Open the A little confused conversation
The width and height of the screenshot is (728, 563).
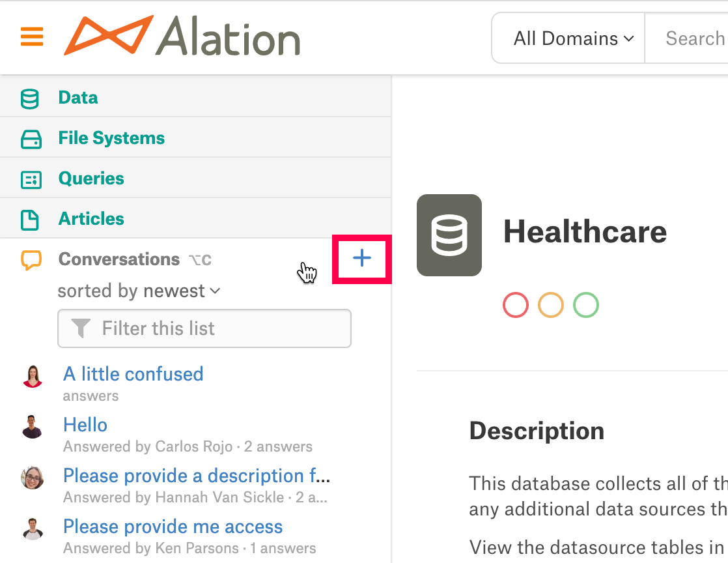tap(133, 374)
